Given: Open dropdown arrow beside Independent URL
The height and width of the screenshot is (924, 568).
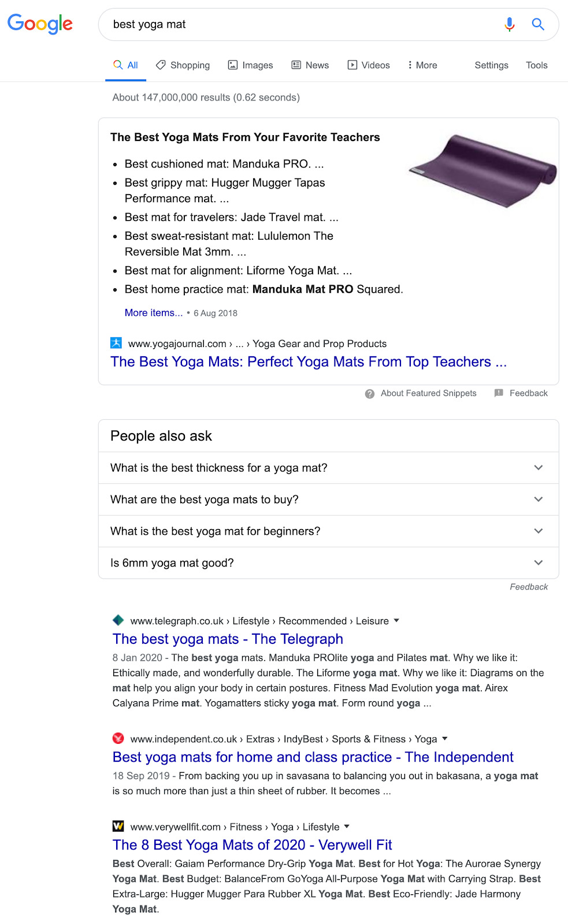Looking at the screenshot, I should click(x=445, y=739).
